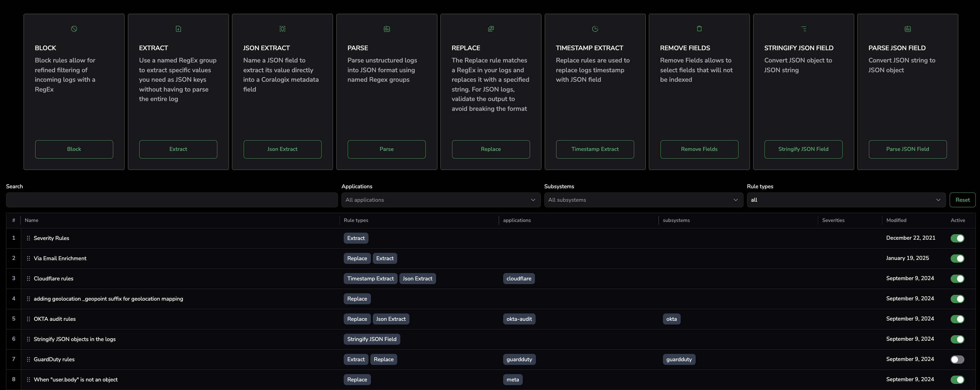Click the Replace card's swap icon

pyautogui.click(x=491, y=29)
